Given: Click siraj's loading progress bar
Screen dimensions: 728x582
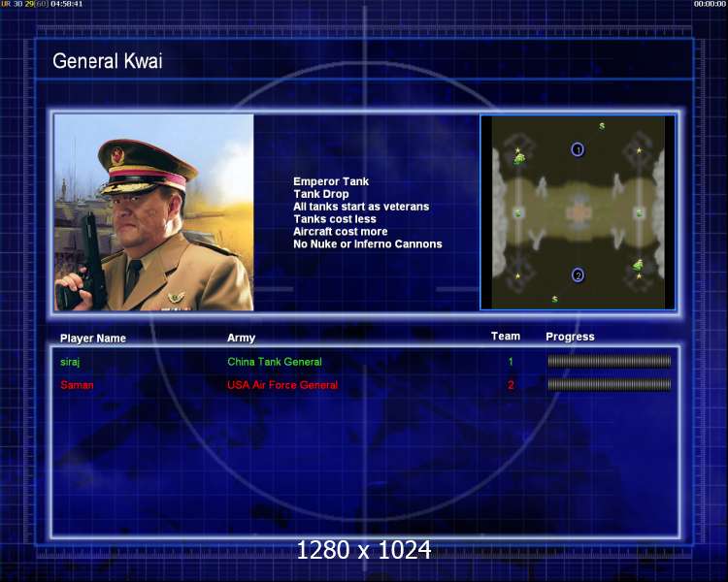Looking at the screenshot, I should [610, 361].
